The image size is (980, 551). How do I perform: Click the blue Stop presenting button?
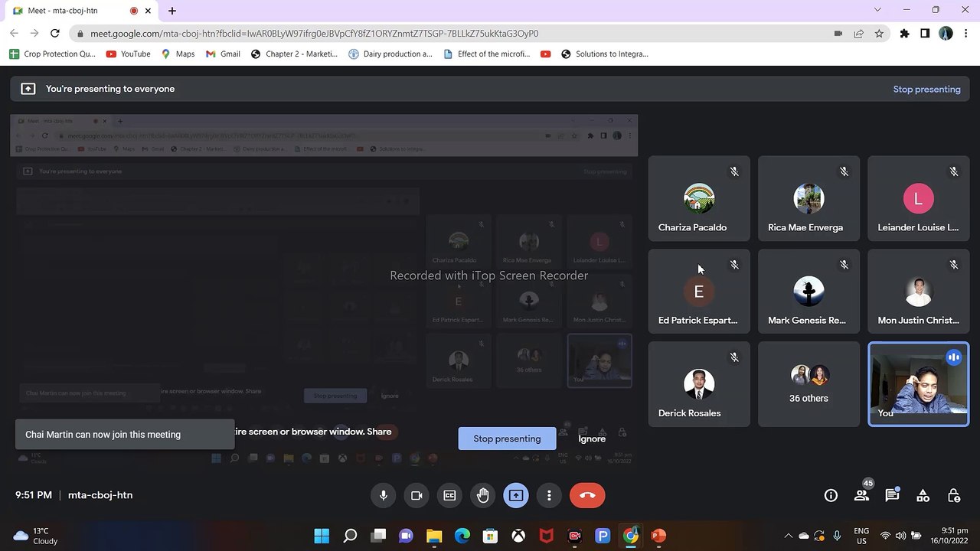pyautogui.click(x=507, y=439)
